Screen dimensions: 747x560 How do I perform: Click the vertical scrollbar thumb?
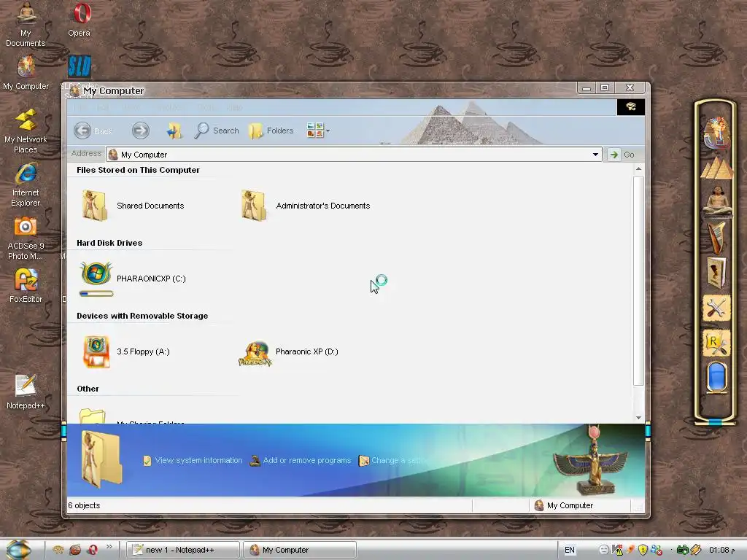click(638, 281)
